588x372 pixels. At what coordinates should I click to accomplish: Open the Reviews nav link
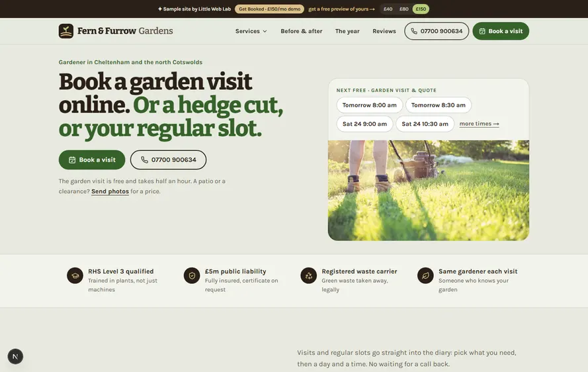coord(384,31)
